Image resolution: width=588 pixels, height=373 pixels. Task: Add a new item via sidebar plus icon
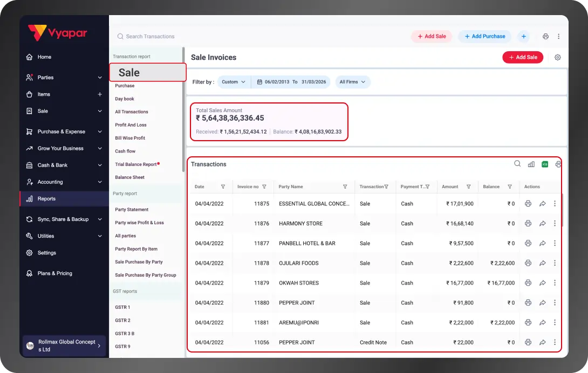coord(99,94)
